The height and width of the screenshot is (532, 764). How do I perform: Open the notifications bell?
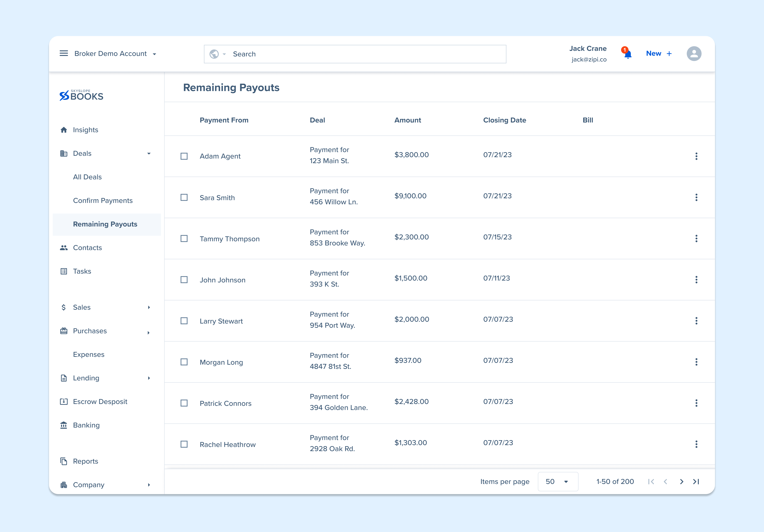coord(628,54)
